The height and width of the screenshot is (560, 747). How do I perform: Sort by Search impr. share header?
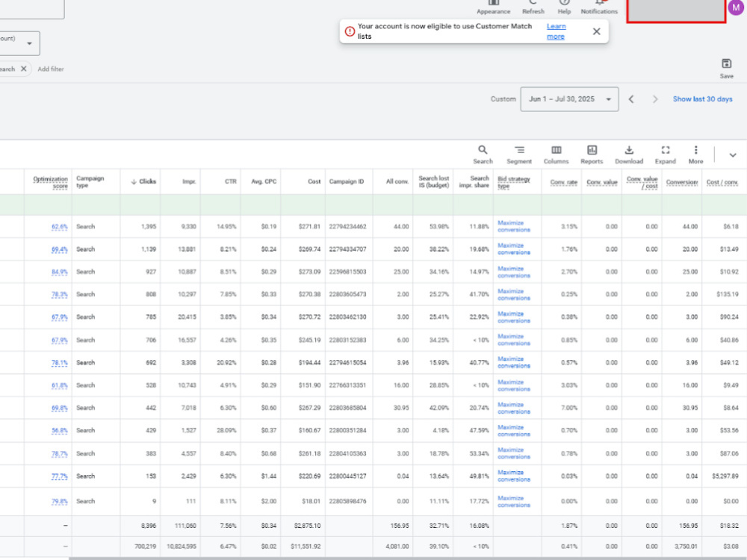point(474,181)
